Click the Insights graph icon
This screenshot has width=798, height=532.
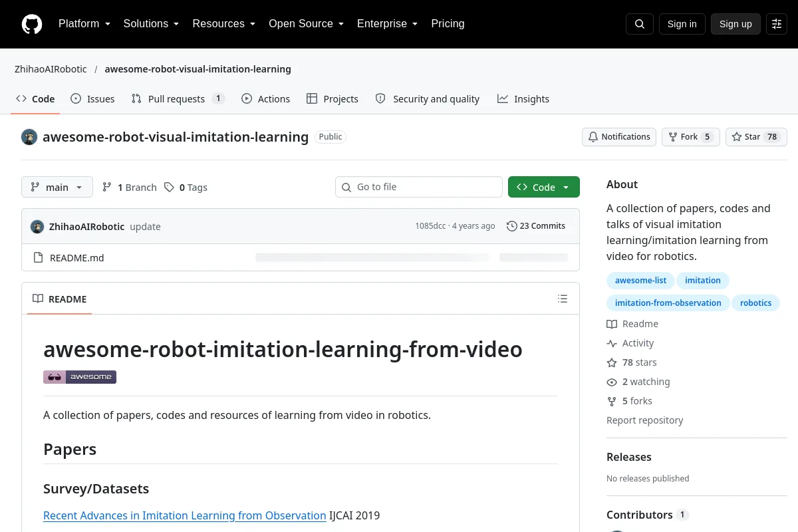(x=503, y=98)
